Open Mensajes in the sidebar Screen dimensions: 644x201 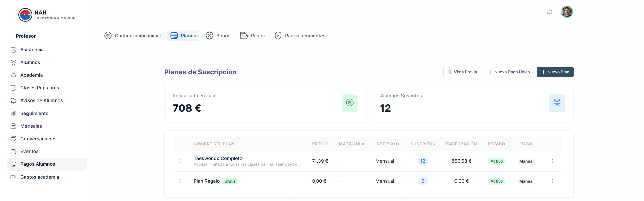pos(47,126)
